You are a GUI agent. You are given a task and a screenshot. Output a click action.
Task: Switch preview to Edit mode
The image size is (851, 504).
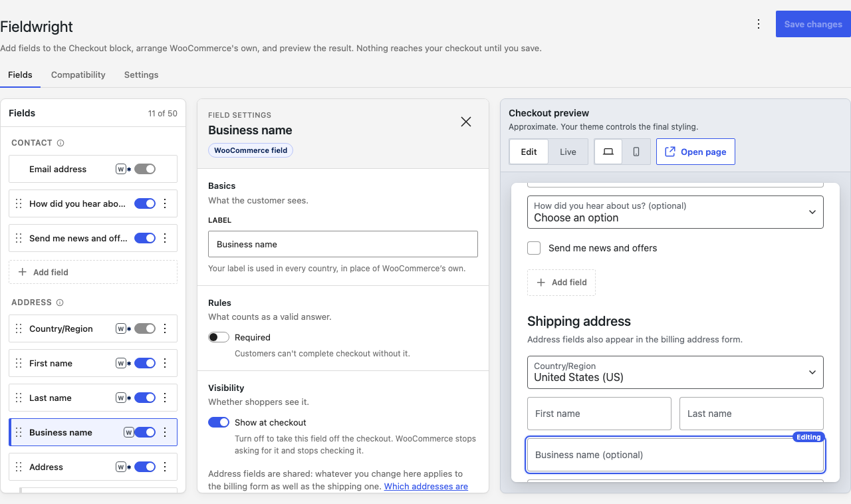(x=529, y=152)
